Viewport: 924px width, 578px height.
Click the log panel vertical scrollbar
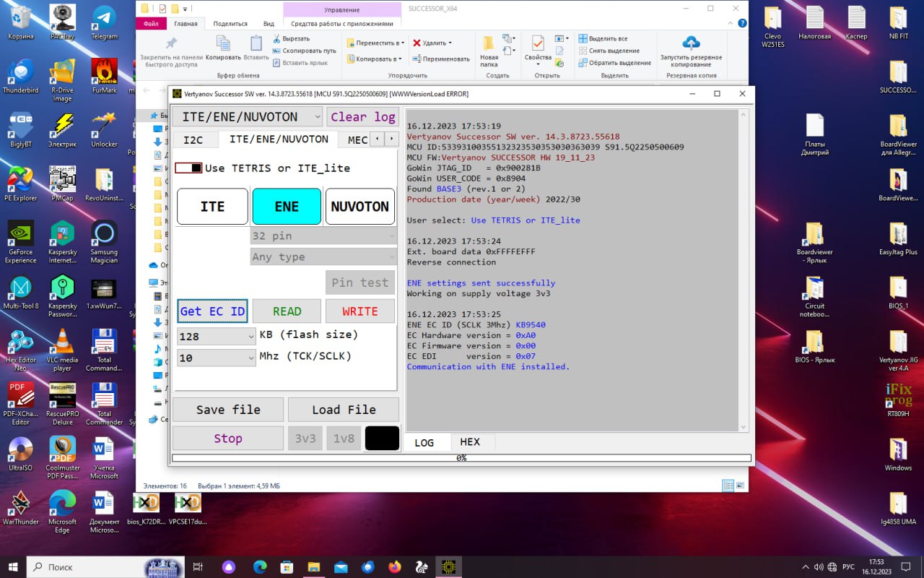[744, 271]
